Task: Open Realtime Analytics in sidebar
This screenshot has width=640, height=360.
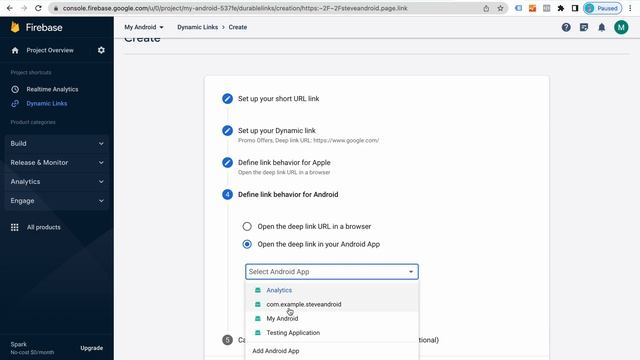Action: coord(52,89)
